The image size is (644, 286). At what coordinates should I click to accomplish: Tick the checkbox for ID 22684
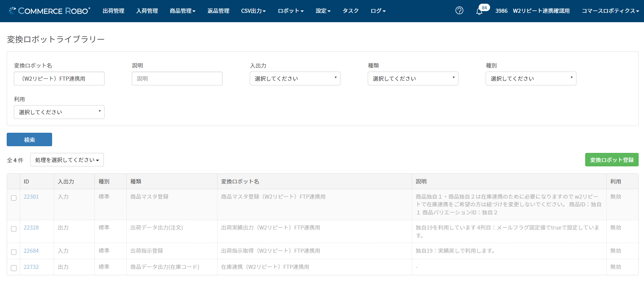(14, 252)
